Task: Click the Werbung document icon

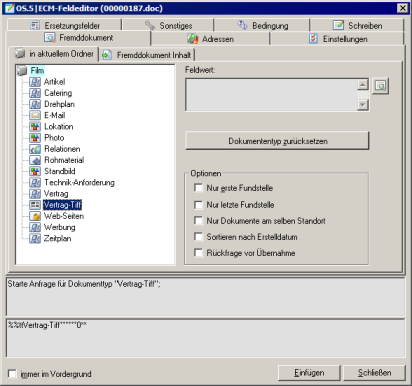Action: point(35,227)
